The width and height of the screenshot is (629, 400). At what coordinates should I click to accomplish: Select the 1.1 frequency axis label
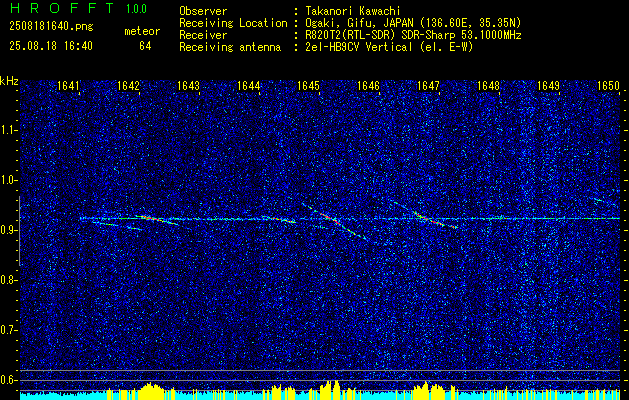click(8, 130)
